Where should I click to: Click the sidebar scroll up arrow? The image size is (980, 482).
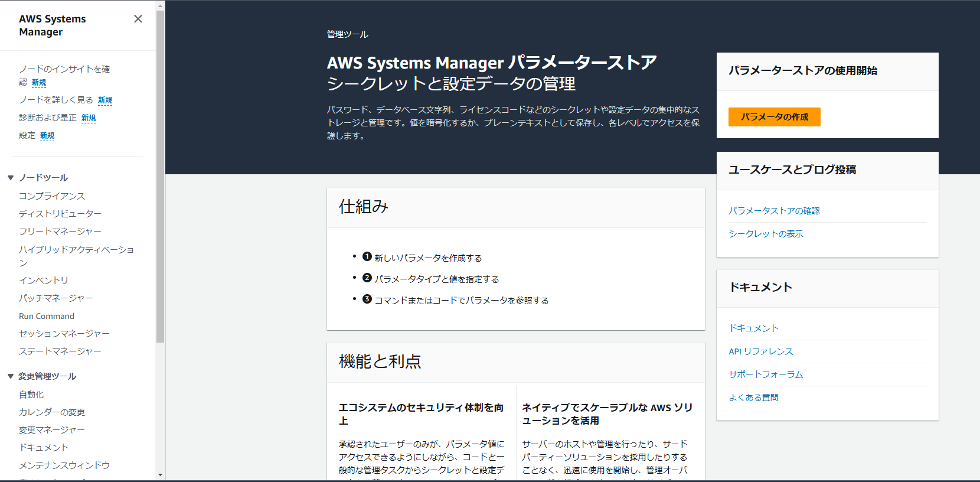pyautogui.click(x=160, y=5)
